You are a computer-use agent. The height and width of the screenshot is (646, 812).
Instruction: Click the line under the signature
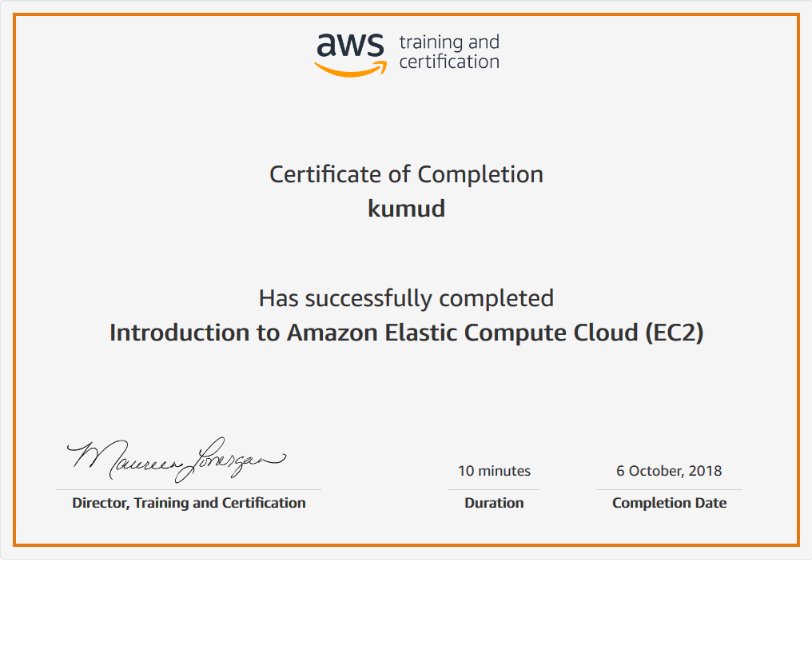point(189,489)
